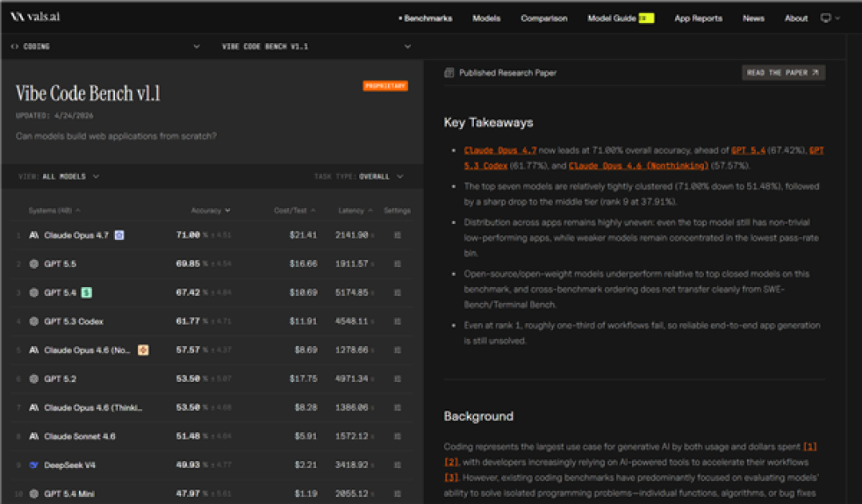Open settings icon for GPT 5.4 row
This screenshot has height=504, width=862.
397,293
